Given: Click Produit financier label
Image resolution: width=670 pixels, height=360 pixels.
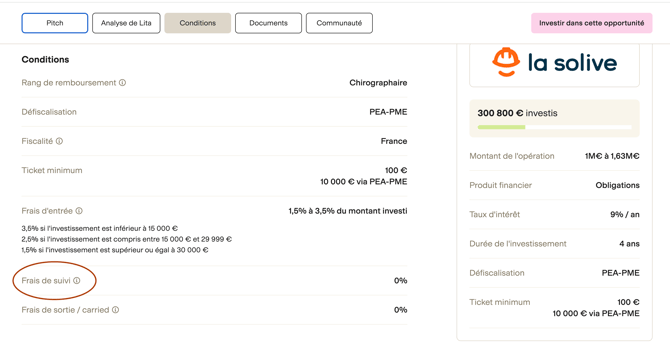Looking at the screenshot, I should 501,185.
